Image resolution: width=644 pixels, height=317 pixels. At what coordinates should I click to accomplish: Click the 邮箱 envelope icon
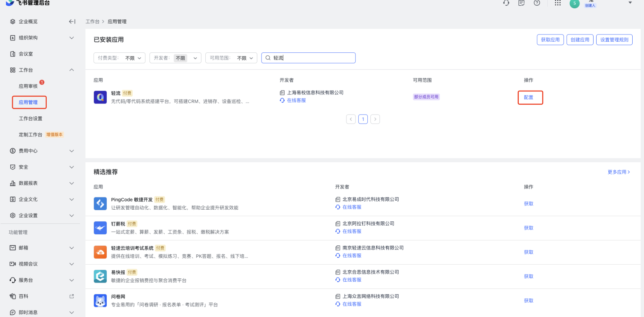click(x=13, y=248)
